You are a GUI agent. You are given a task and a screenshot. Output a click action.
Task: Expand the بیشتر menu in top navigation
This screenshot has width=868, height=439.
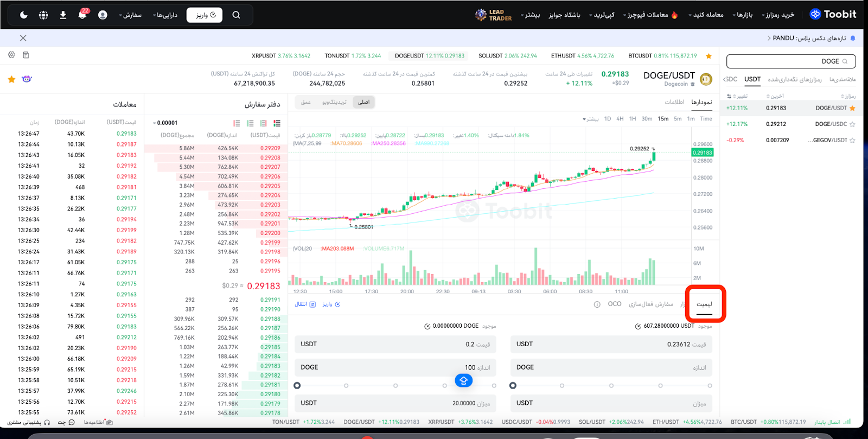coord(531,15)
